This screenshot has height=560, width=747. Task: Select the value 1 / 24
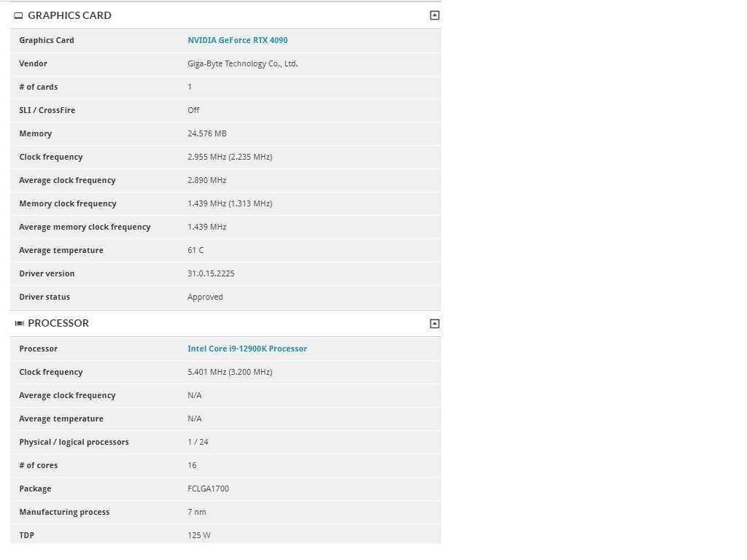tap(198, 443)
